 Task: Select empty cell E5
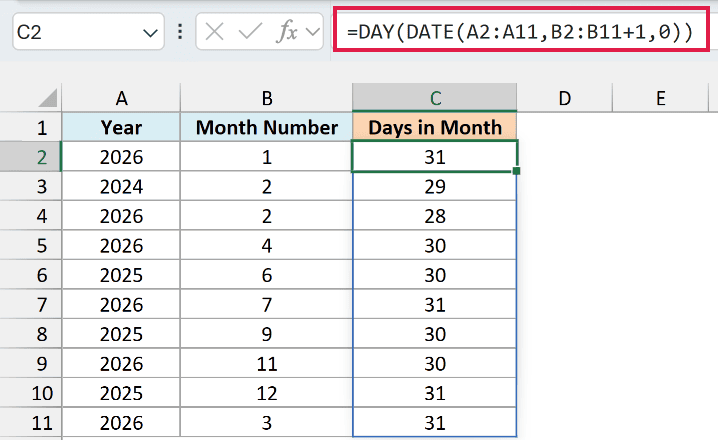pyautogui.click(x=660, y=245)
